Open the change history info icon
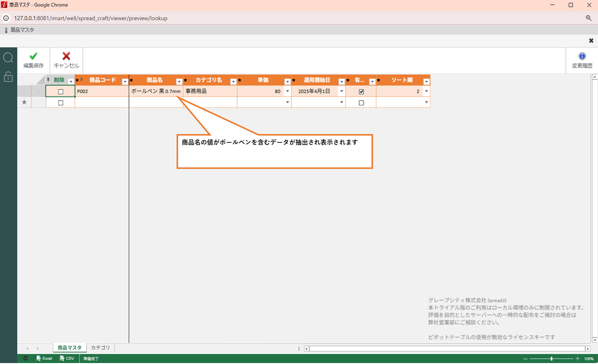This screenshot has width=598, height=364. click(x=582, y=56)
